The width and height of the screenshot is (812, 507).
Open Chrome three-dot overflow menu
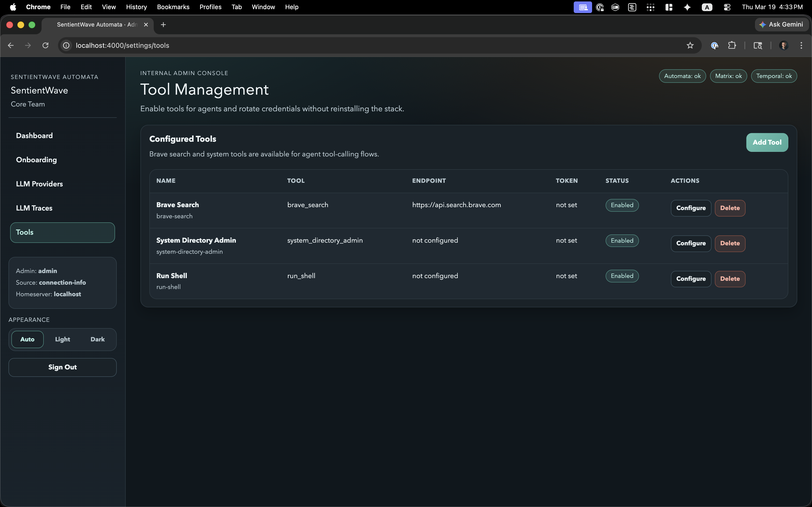tap(801, 45)
